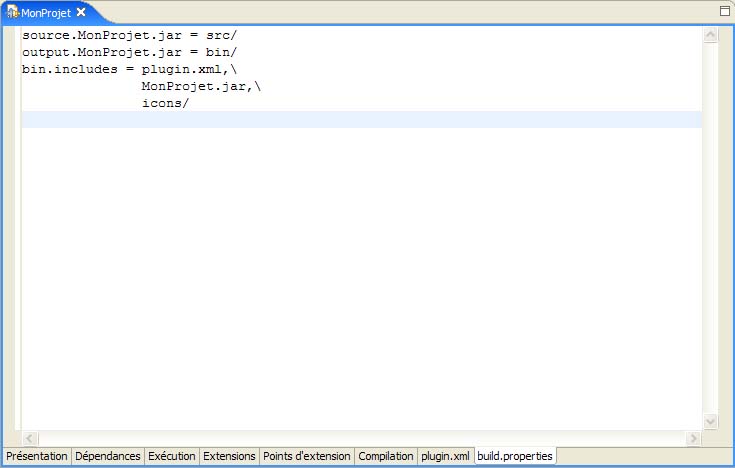Click the horizontal scrollbar left arrow
The height and width of the screenshot is (468, 735).
click(30, 439)
